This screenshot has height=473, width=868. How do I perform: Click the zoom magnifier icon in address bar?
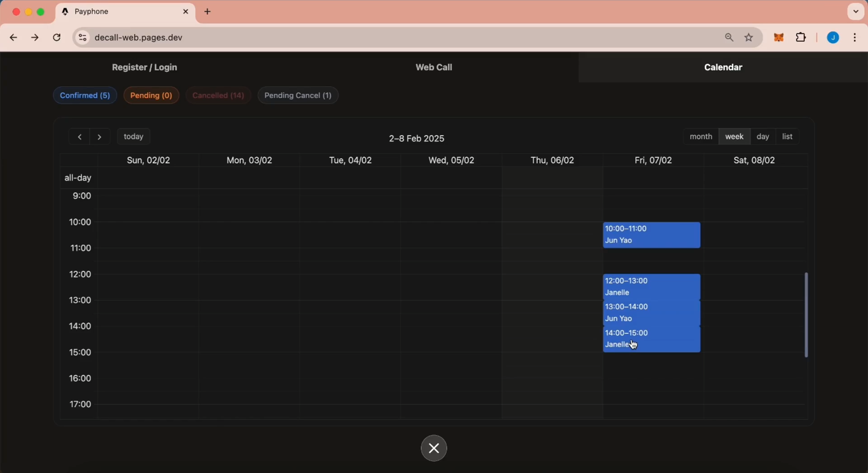(729, 38)
